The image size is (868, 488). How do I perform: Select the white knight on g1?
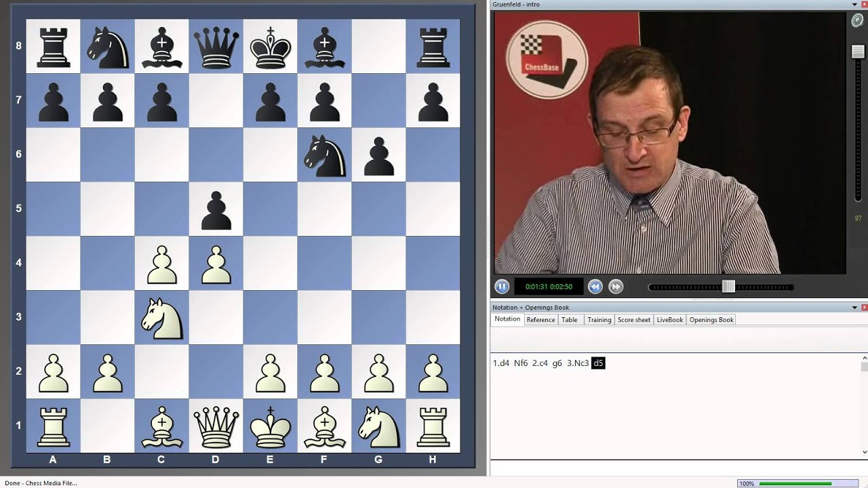378,426
